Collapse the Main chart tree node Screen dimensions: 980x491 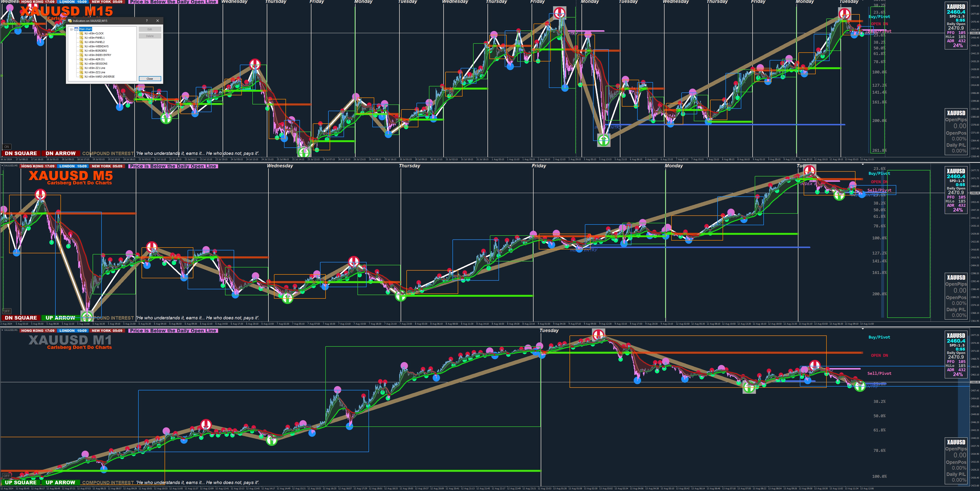pos(71,29)
